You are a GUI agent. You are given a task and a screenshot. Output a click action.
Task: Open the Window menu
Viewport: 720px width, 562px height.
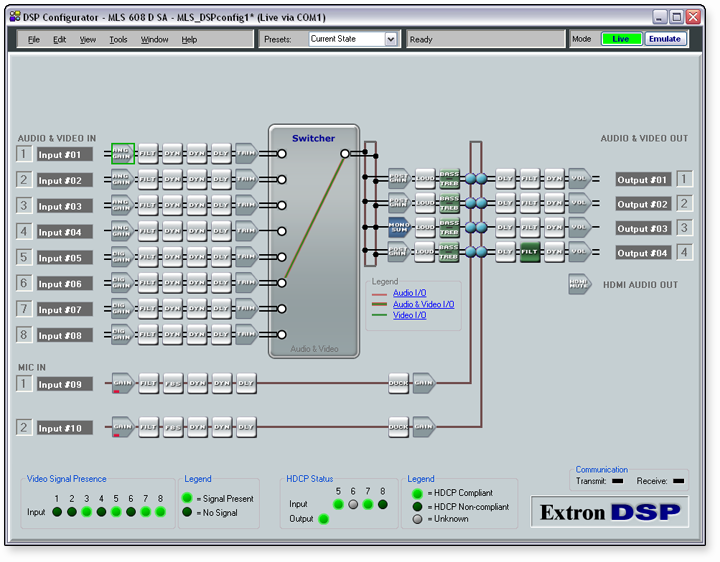pyautogui.click(x=154, y=40)
